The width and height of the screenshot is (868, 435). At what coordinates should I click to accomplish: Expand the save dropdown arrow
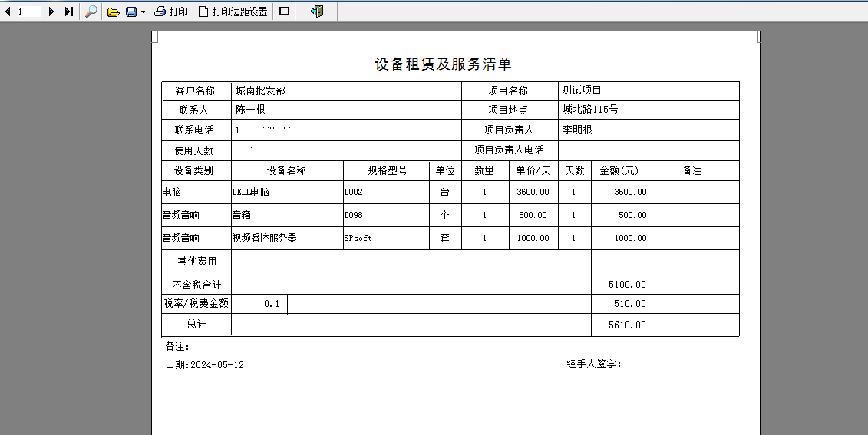pyautogui.click(x=143, y=12)
